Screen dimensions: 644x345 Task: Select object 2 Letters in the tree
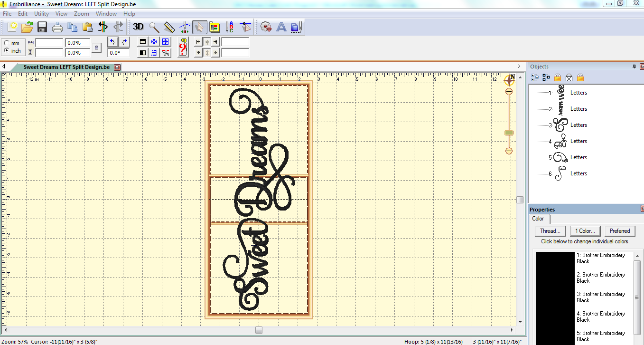[579, 109]
